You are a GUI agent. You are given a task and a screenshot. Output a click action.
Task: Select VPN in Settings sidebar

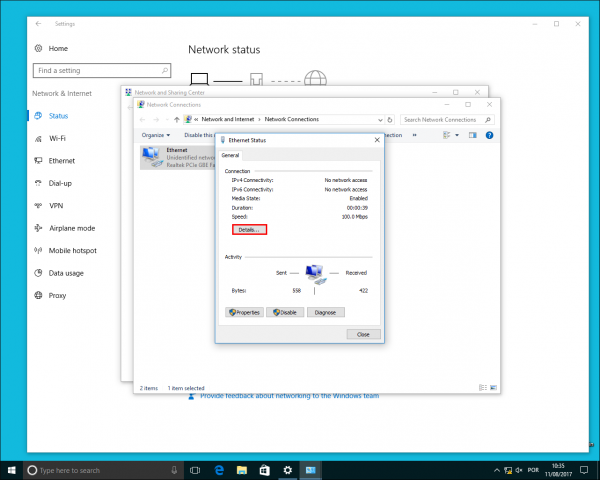[x=56, y=206]
